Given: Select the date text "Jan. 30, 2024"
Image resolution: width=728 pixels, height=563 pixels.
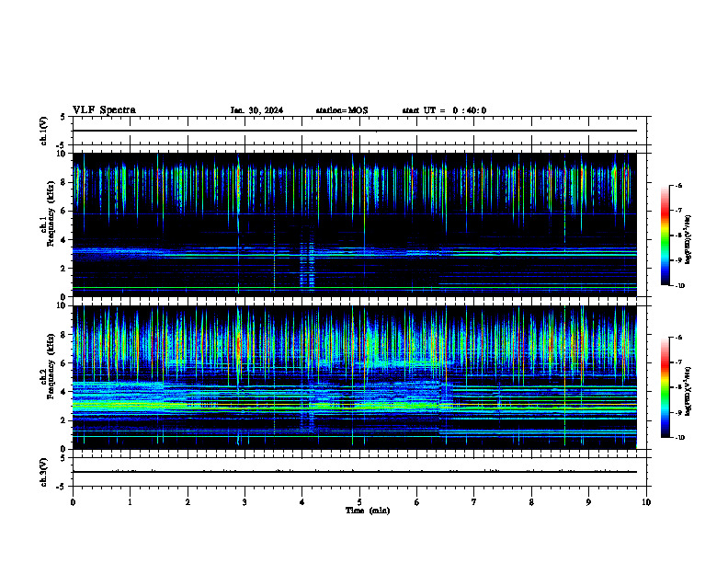Looking at the screenshot, I should pos(256,110).
